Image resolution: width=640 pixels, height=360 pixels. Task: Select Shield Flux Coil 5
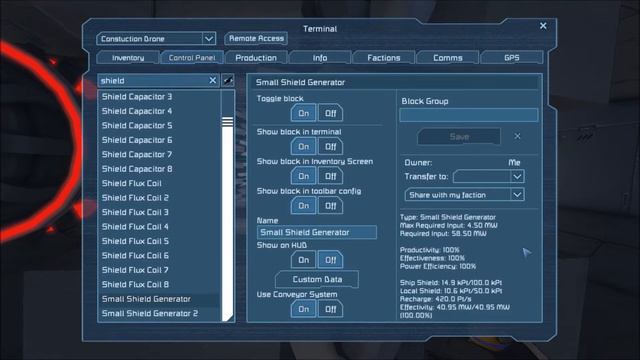159,241
